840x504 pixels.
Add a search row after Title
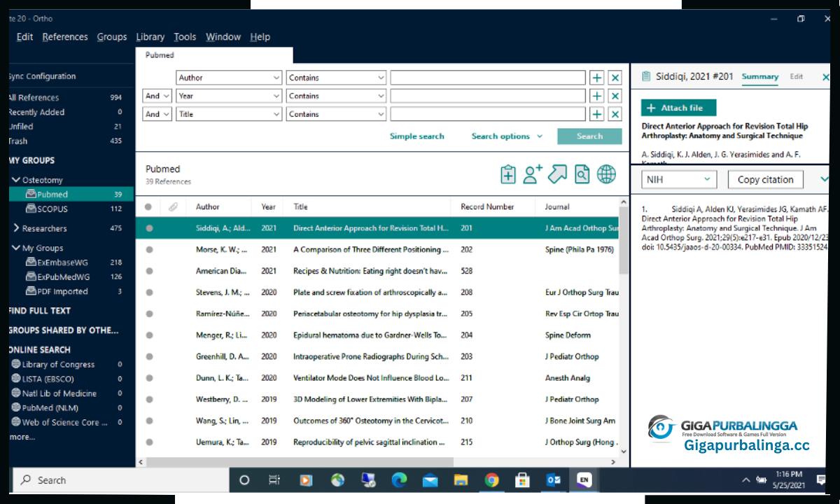click(x=596, y=114)
